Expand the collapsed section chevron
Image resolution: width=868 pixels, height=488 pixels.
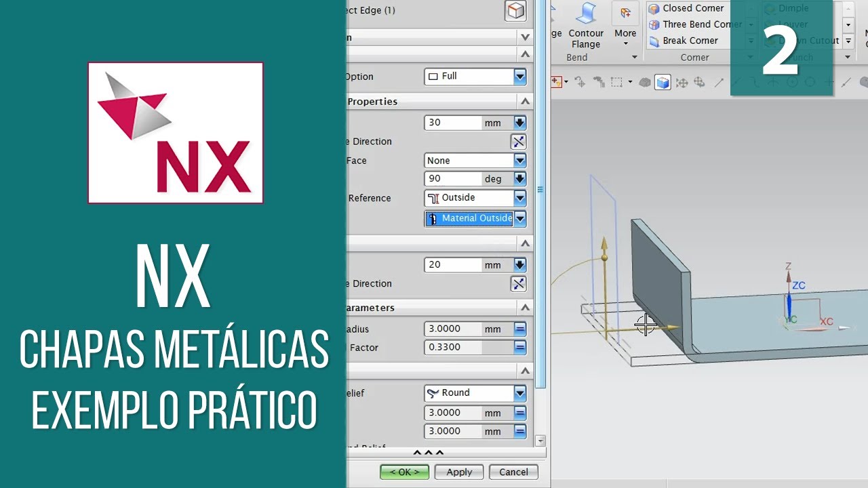click(525, 37)
